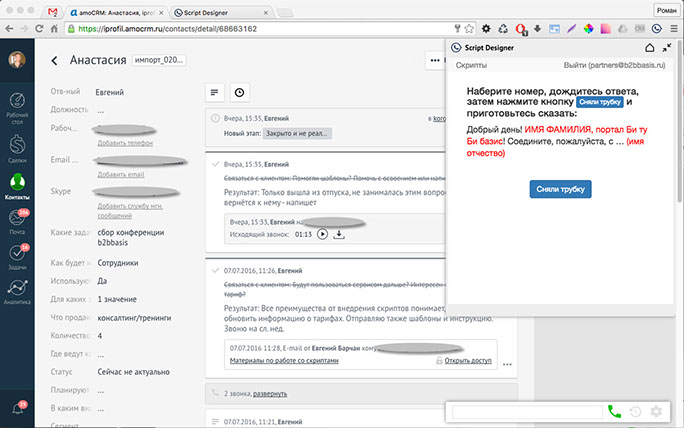Click the Добавить email link
Screen dimensions: 684x428
coord(121,174)
